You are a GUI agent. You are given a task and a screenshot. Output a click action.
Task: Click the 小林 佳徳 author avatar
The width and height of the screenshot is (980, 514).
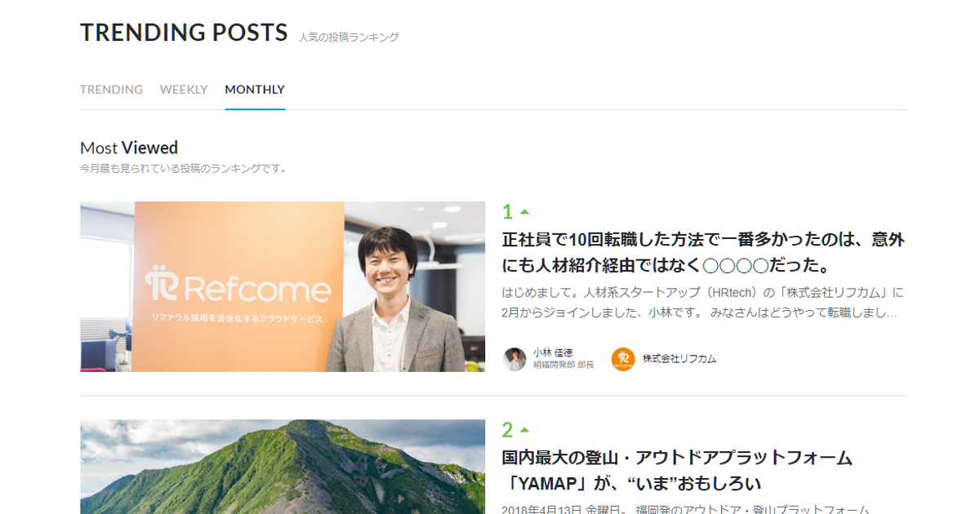514,359
